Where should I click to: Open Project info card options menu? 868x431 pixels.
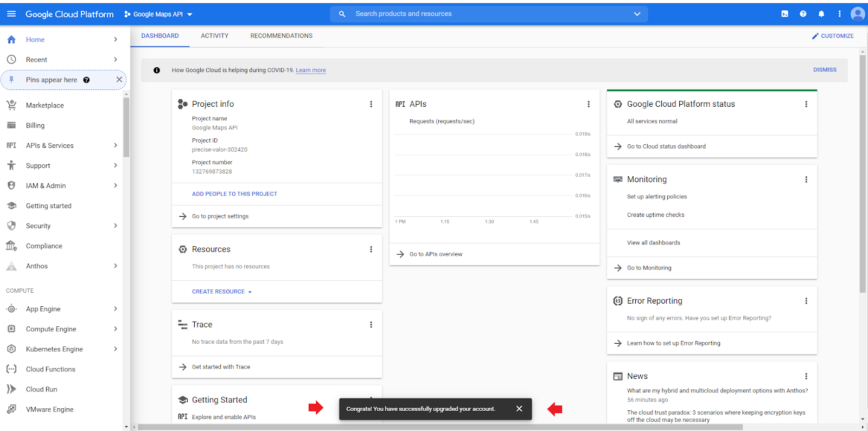371,104
